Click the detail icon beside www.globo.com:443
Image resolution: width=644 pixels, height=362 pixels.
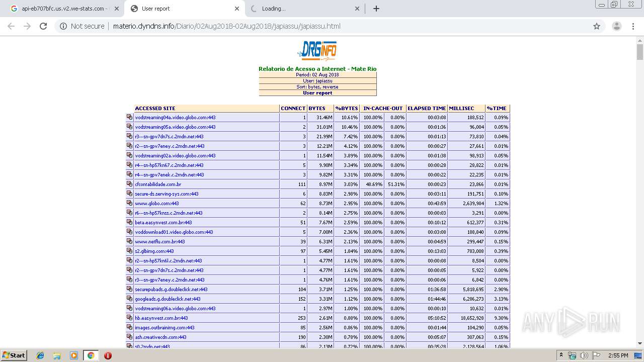tap(129, 203)
